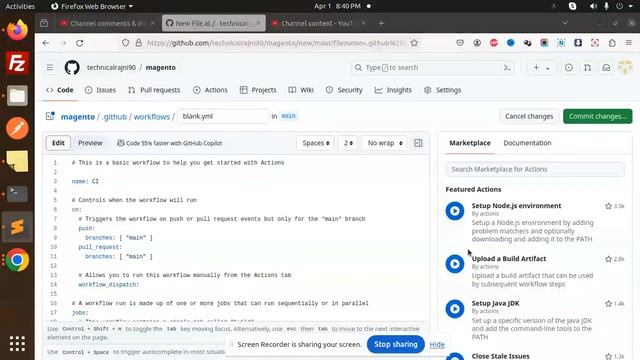
Task: Open the Pocket save icon in toolbar
Action: coord(460,43)
